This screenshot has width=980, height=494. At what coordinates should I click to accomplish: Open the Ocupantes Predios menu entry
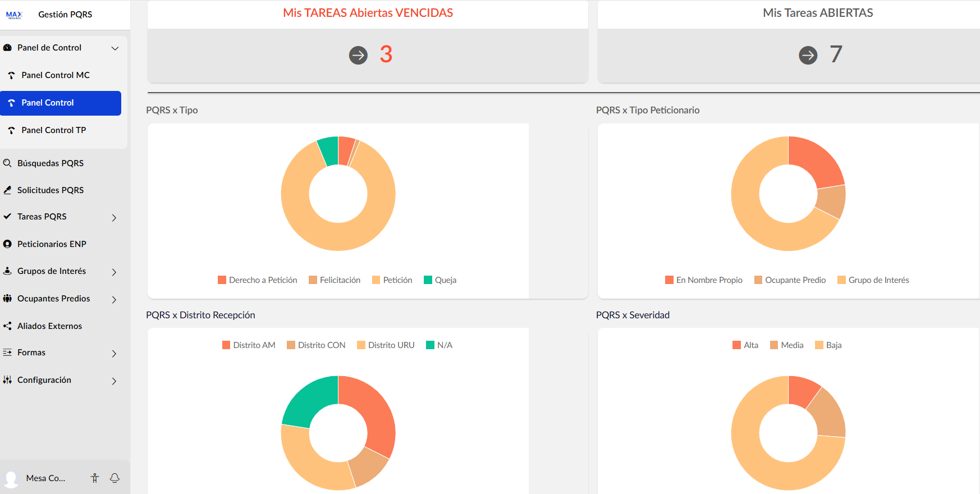54,299
